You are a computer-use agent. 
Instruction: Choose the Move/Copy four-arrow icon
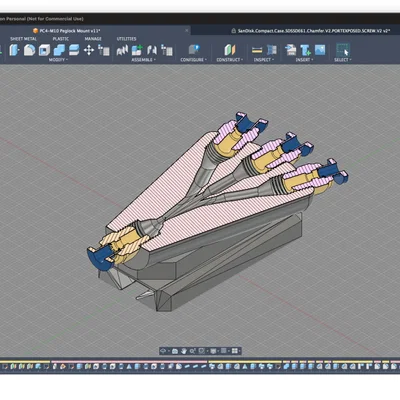pyautogui.click(x=89, y=50)
